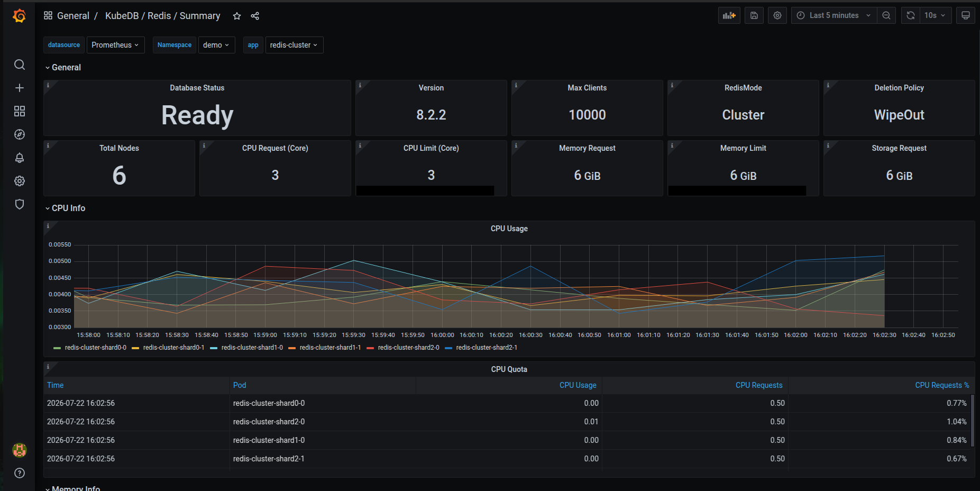Save the dashboard with floppy icon
Viewport: 980px width, 491px height.
pyautogui.click(x=754, y=15)
